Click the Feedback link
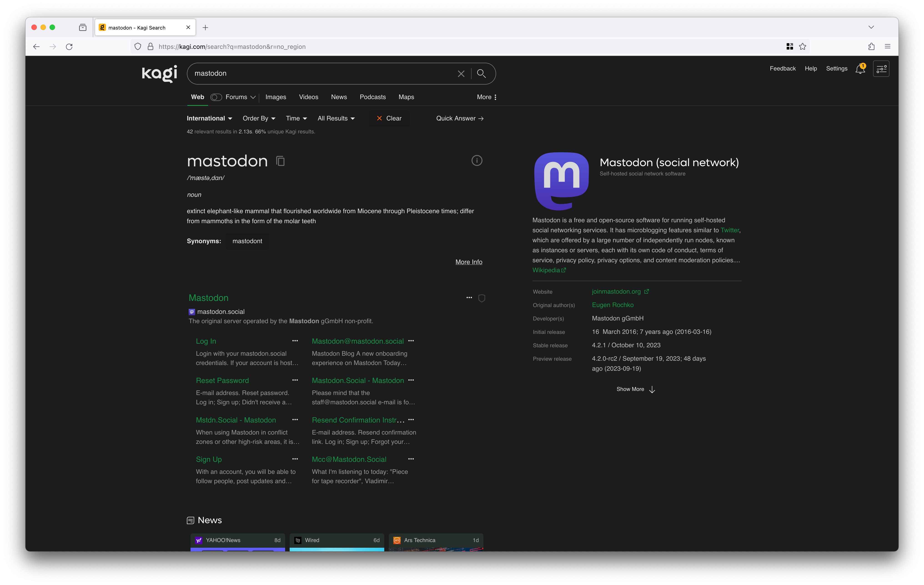The height and width of the screenshot is (585, 924). (x=782, y=68)
